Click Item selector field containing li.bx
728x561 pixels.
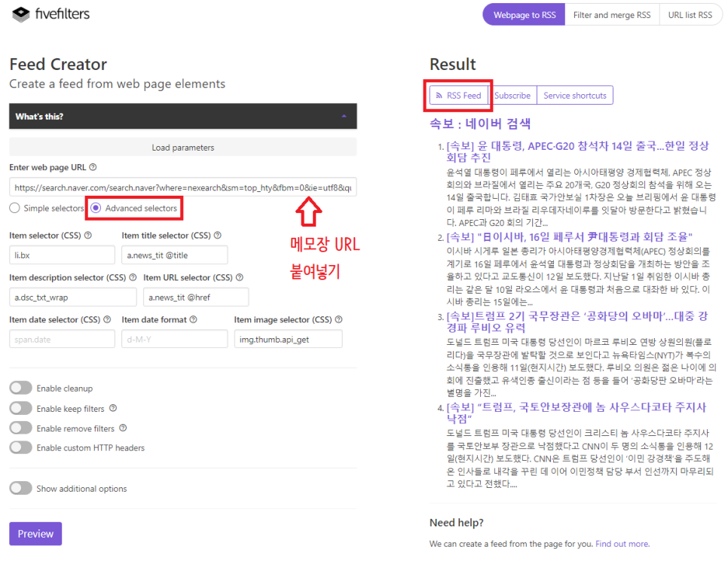click(63, 255)
